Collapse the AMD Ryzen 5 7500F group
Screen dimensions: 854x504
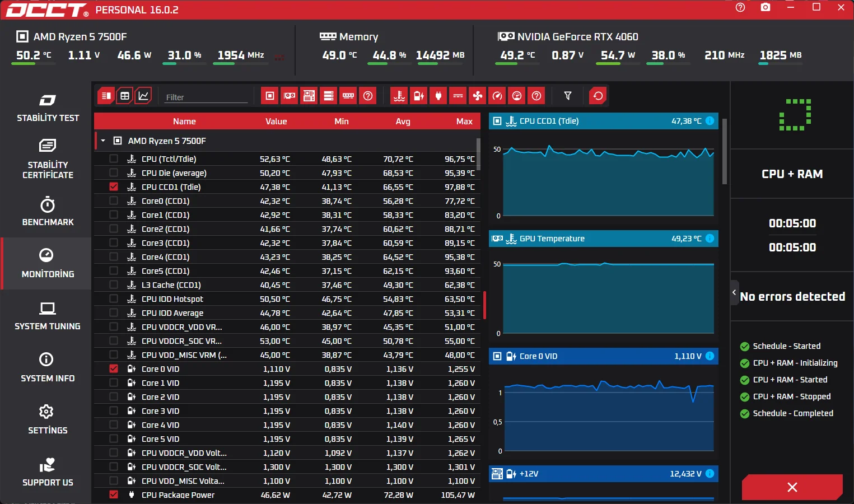tap(103, 141)
